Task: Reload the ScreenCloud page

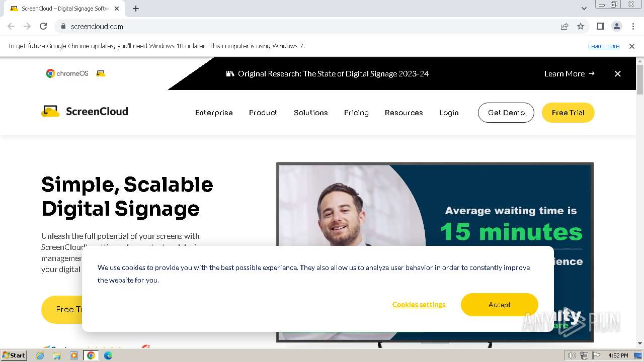Action: pyautogui.click(x=43, y=26)
